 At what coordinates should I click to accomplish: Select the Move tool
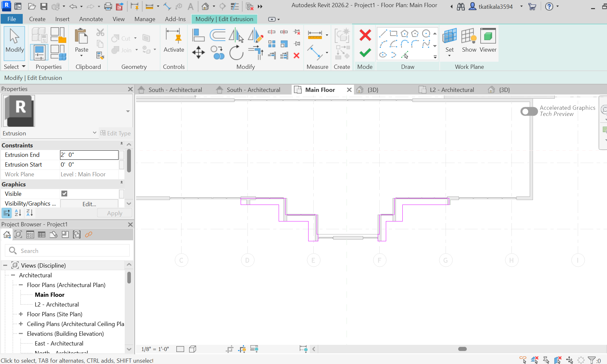(x=198, y=53)
